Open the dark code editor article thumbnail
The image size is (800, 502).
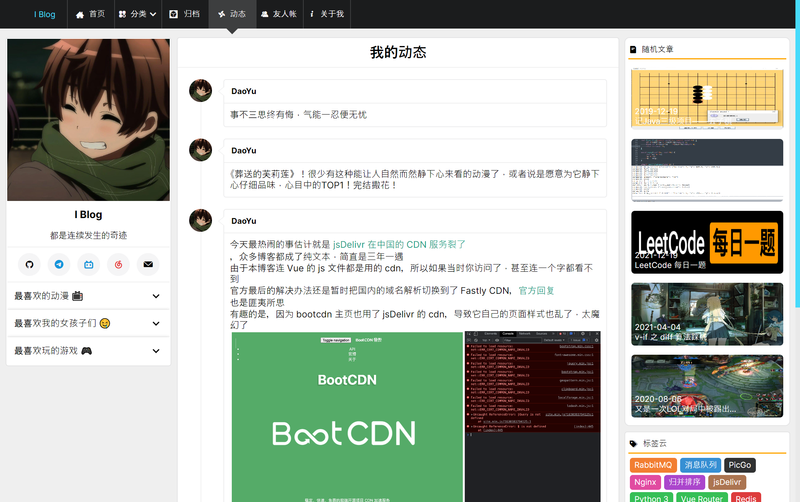click(707, 170)
